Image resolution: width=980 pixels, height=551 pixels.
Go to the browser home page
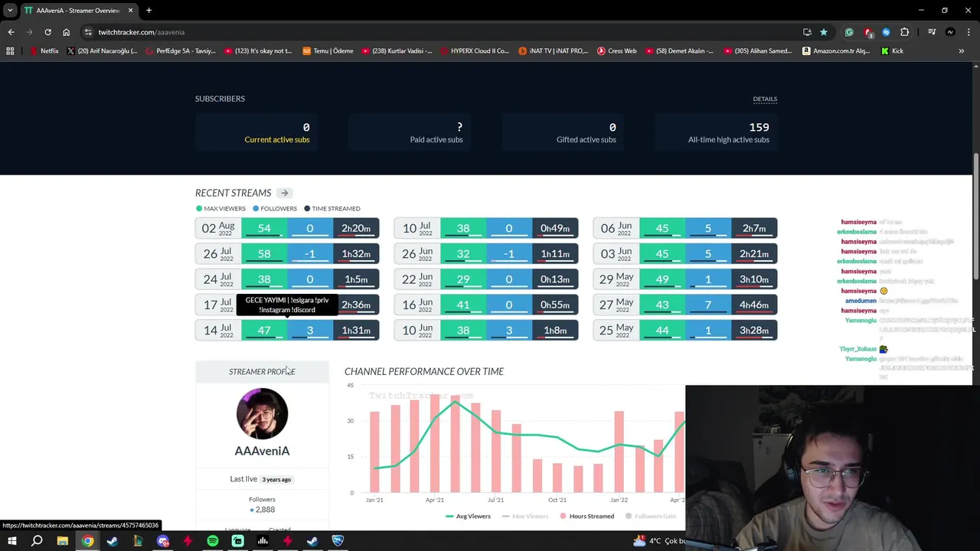pos(66,32)
